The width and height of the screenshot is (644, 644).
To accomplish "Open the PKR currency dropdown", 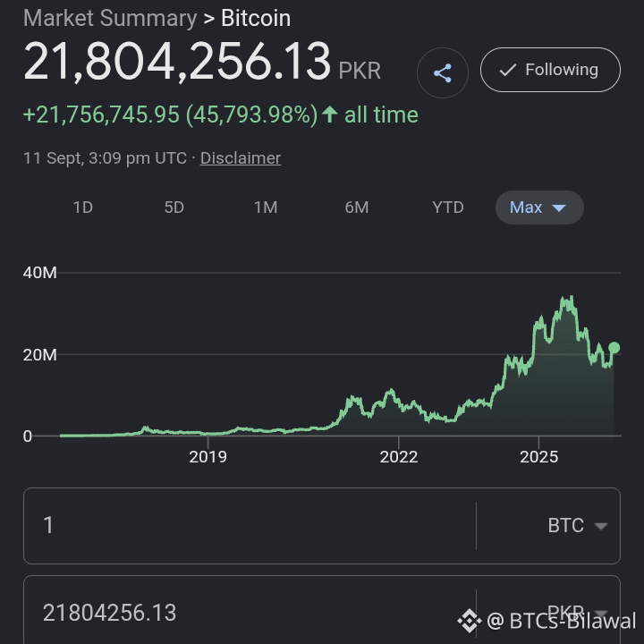I will (578, 614).
